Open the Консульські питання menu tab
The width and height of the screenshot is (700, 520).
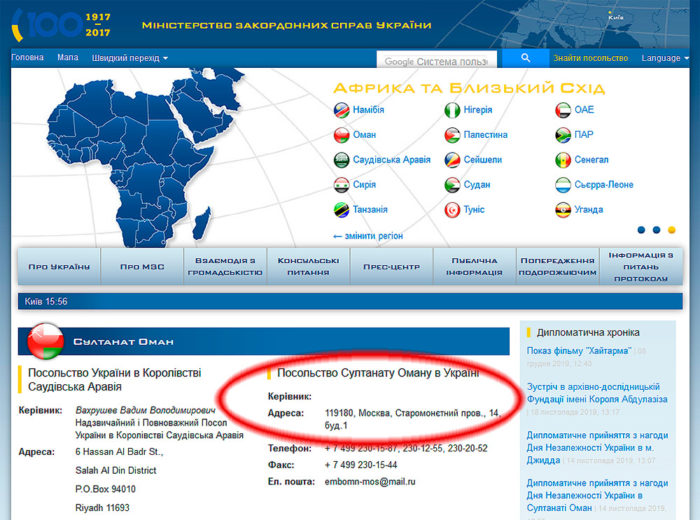[x=309, y=267]
